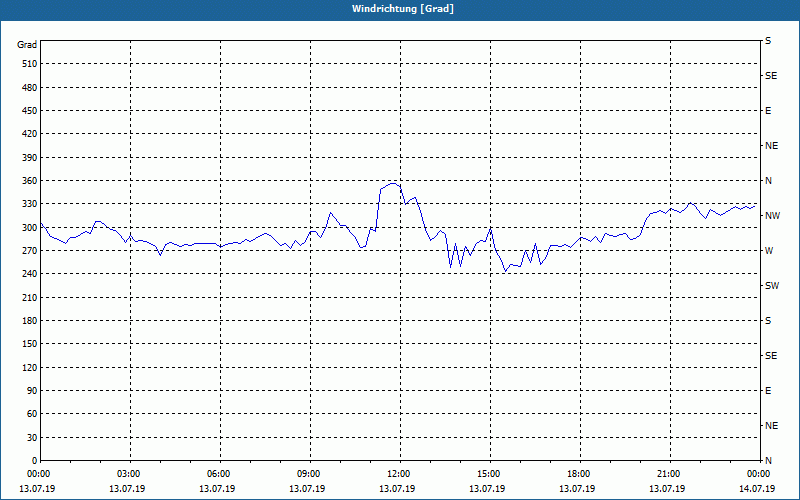Click the 'S' compass label at the chart top
800x500 pixels.
[x=768, y=41]
